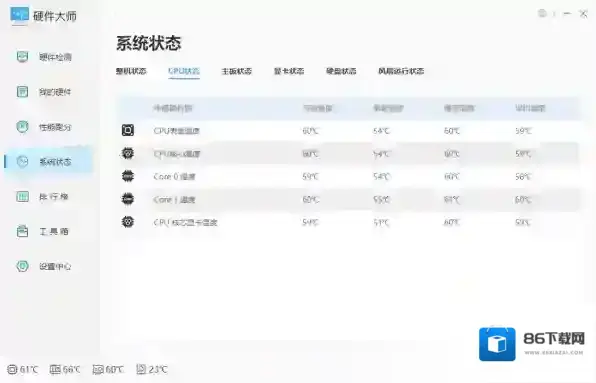Open the 风扇运行状态 tab
This screenshot has height=383, width=596.
click(401, 71)
